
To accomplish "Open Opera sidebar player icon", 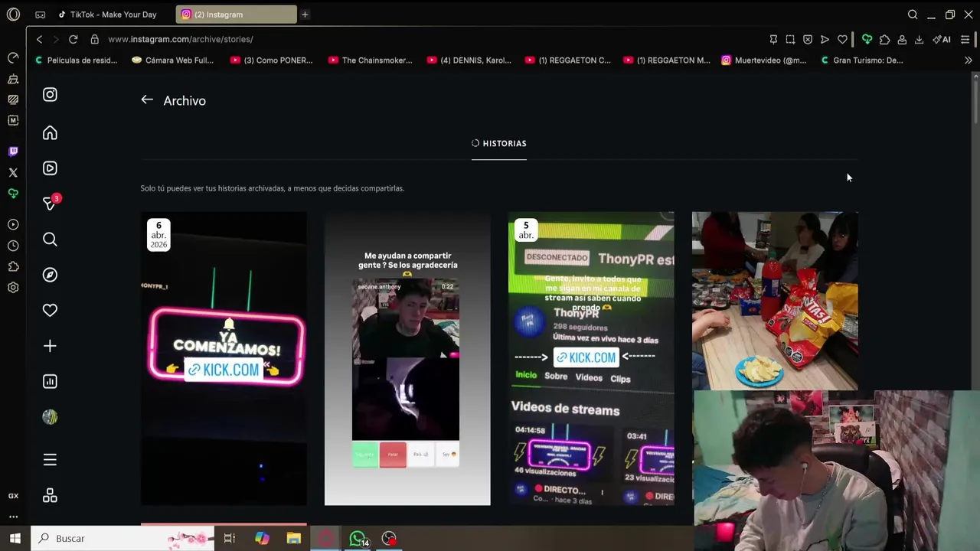I will coord(13,225).
